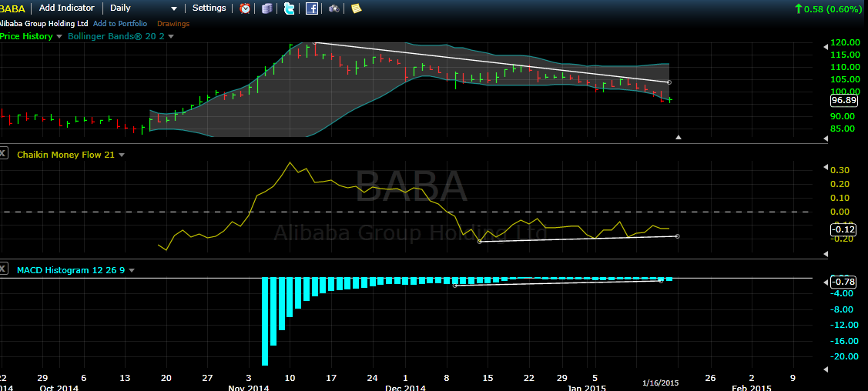This screenshot has height=391, width=868.
Task: Click the BABA ticker symbol
Action: (x=12, y=8)
